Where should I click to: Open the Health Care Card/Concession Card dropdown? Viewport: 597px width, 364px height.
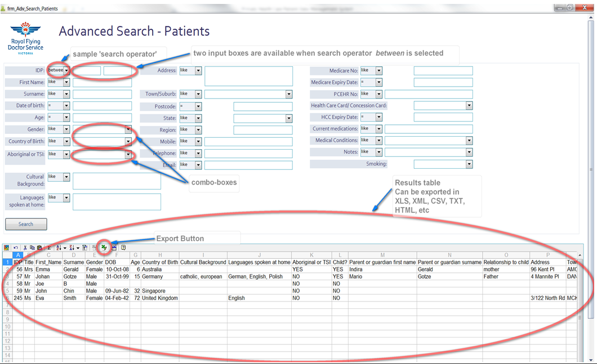pos(469,105)
